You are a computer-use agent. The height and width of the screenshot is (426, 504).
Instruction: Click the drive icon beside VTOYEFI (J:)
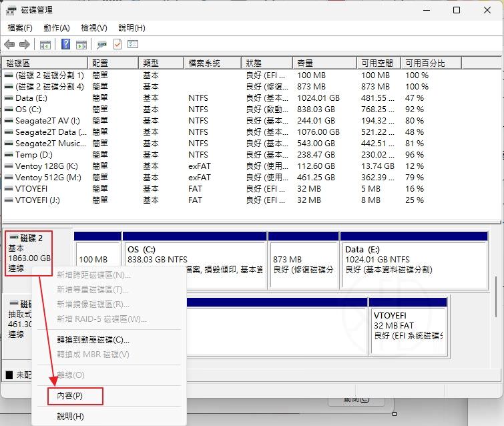(9, 200)
